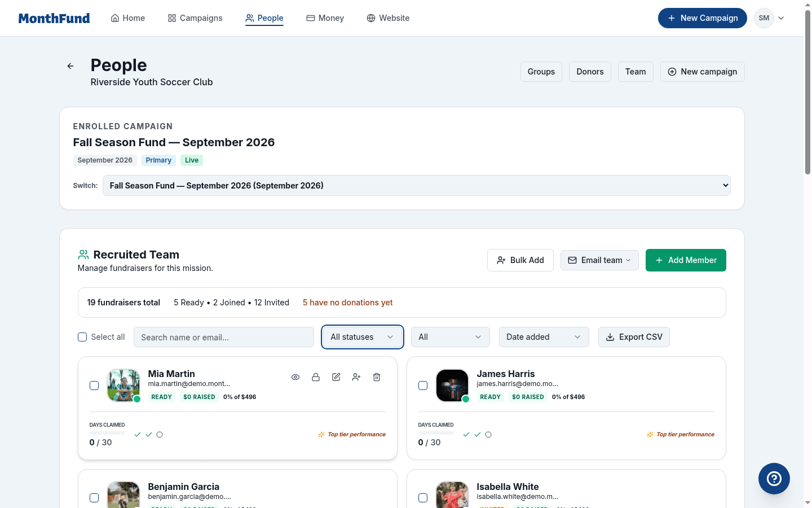Switch to the Money tab
This screenshot has width=812, height=508.
325,18
